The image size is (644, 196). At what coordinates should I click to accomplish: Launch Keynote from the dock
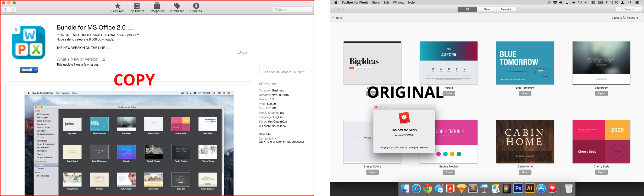(x=484, y=188)
